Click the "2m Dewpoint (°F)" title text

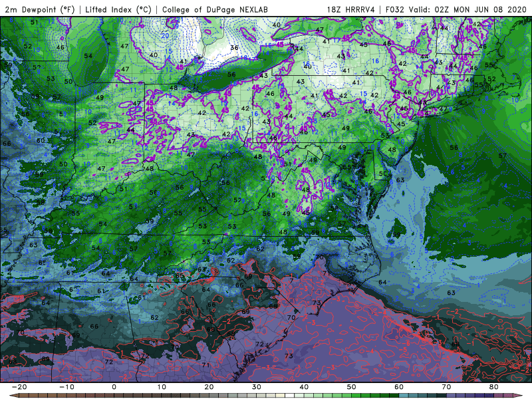pos(40,9)
